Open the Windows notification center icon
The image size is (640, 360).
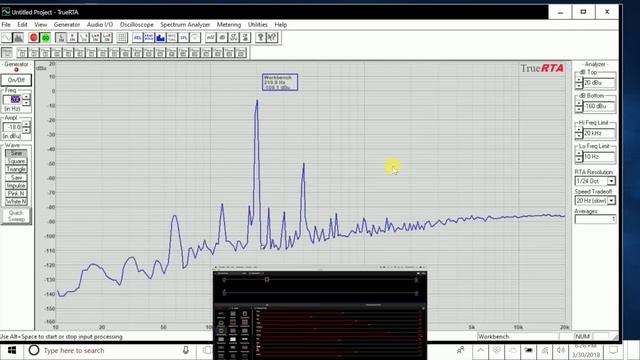[613, 350]
